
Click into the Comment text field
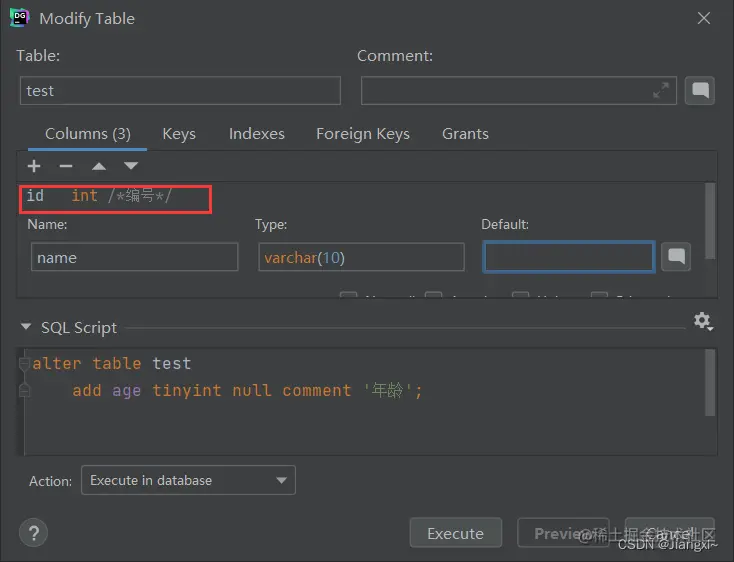click(519, 90)
